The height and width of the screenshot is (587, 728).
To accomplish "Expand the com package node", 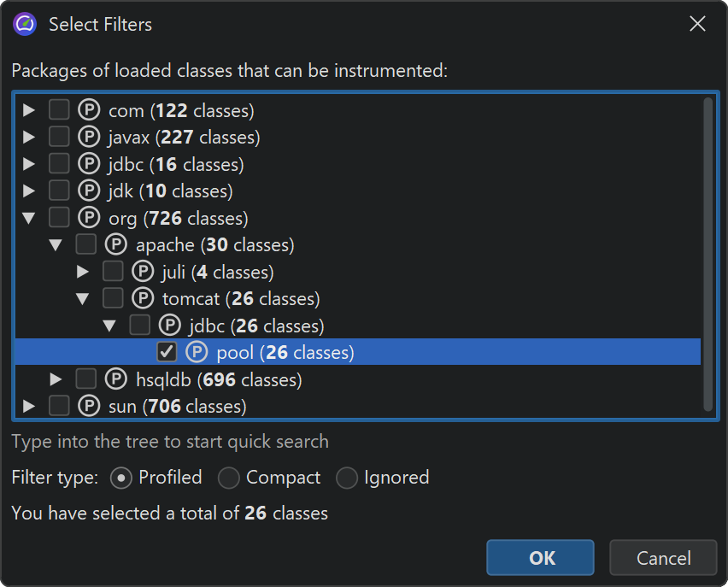I will (x=29, y=110).
